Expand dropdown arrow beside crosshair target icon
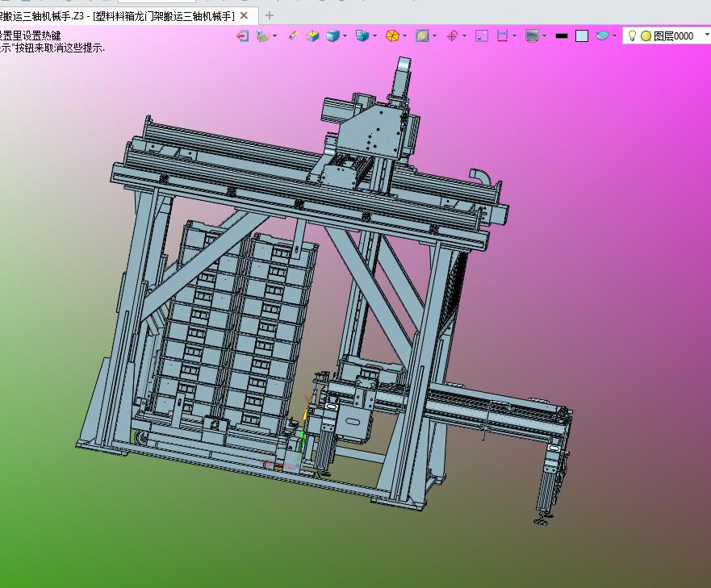711x588 pixels. pos(464,36)
